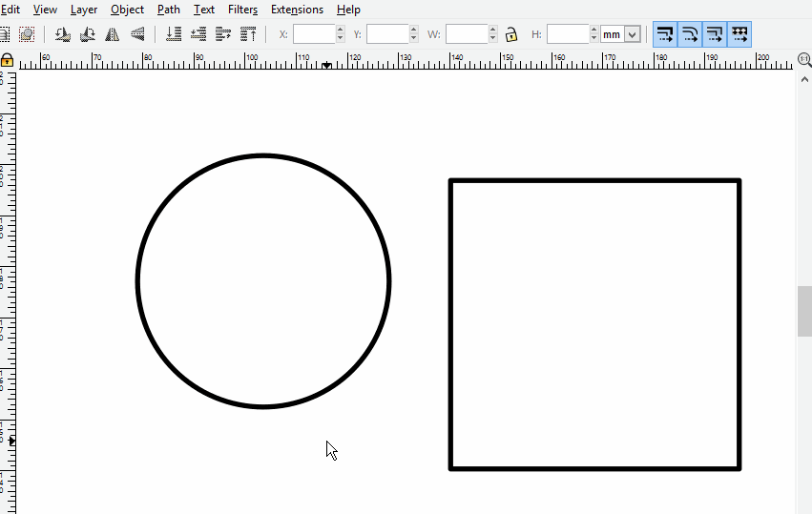Toggle scale stroke width with object

point(665,34)
